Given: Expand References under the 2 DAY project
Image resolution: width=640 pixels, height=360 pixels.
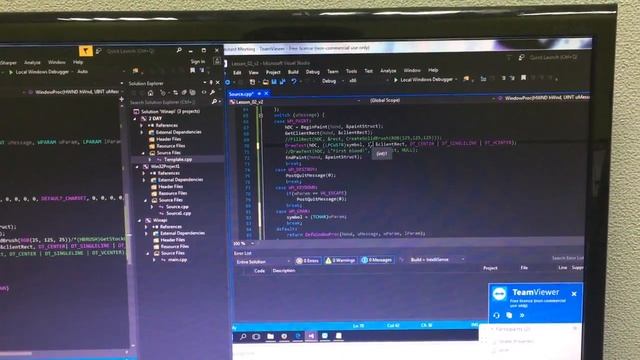Looking at the screenshot, I should [x=143, y=125].
